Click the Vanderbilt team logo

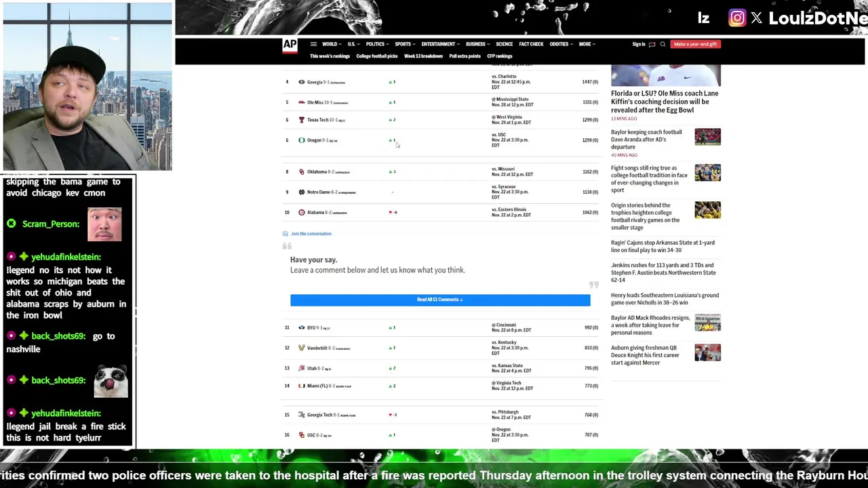coord(302,348)
